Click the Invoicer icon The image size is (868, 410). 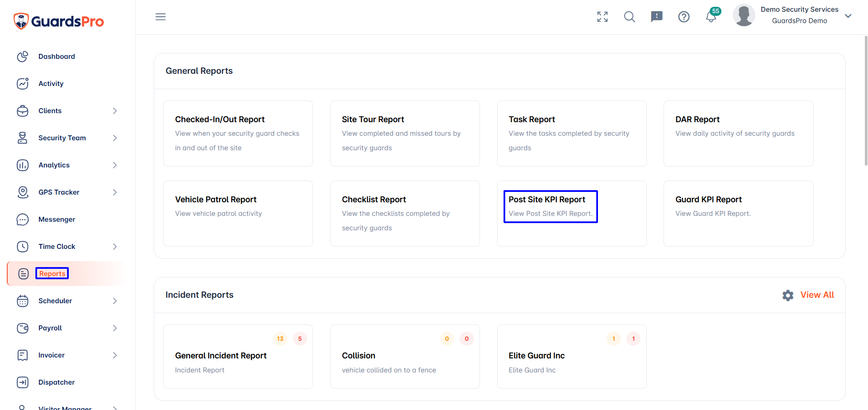23,355
